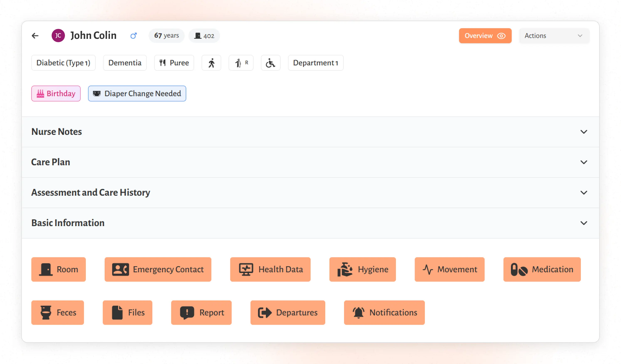Click the male gender symbol icon
The width and height of the screenshot is (621, 364).
tap(134, 36)
